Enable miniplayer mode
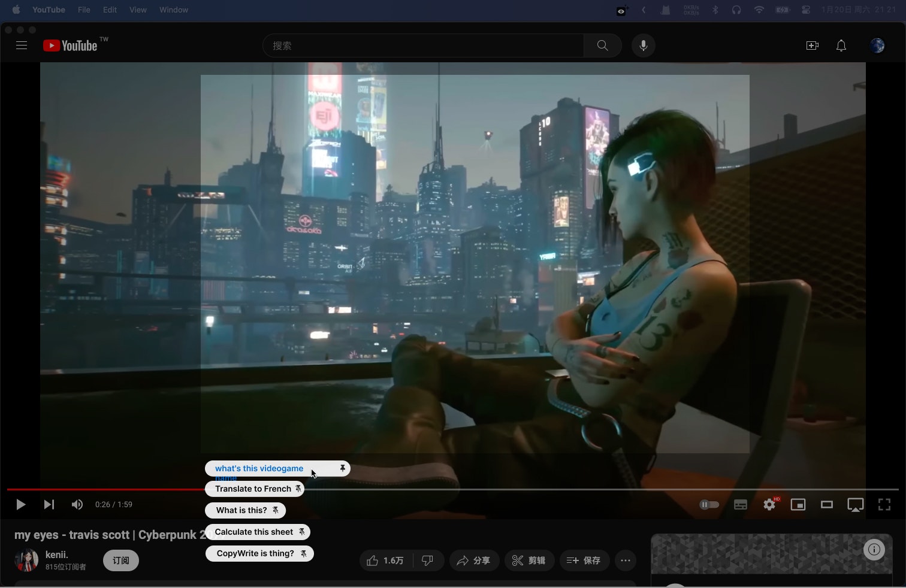Viewport: 906px width, 588px height. tap(798, 504)
